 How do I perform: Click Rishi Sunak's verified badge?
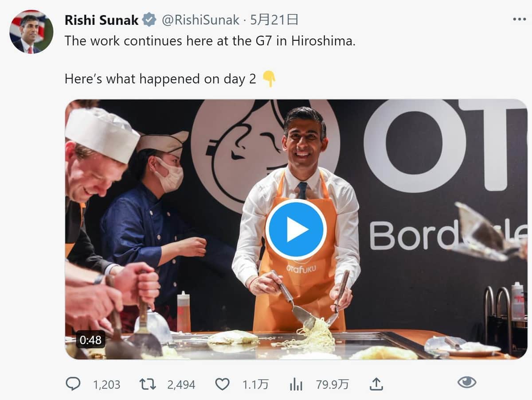pyautogui.click(x=149, y=19)
